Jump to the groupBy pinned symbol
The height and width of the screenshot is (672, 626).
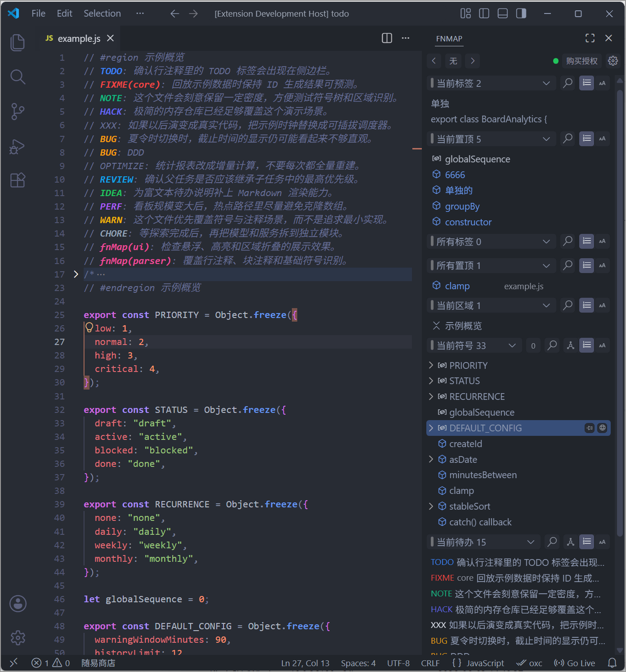pyautogui.click(x=462, y=206)
